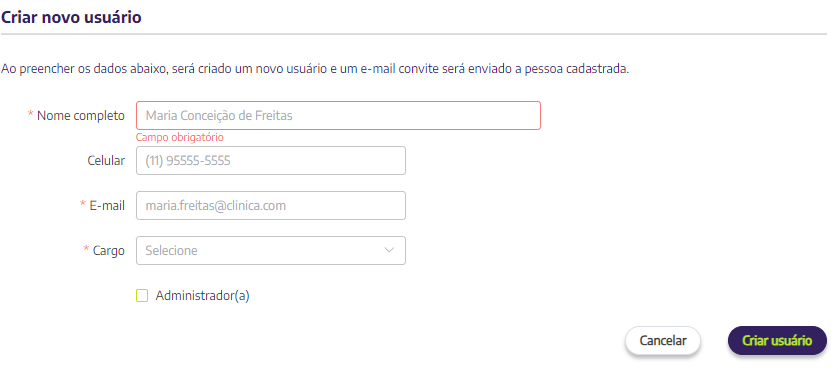
Task: Click the Campo obrigatório error message
Action: (180, 137)
